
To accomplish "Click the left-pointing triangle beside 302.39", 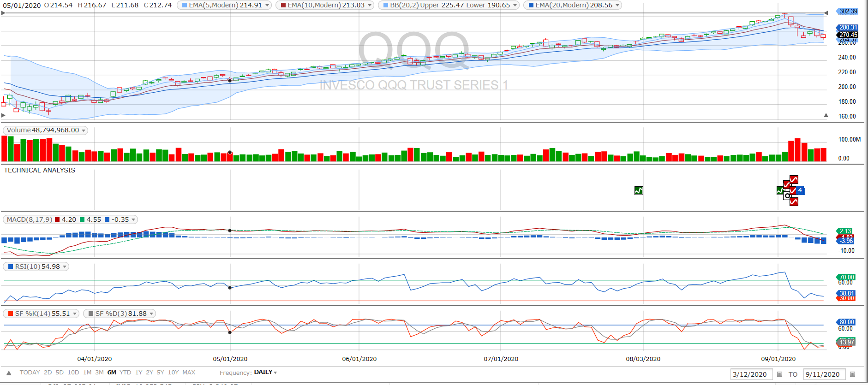I will click(826, 13).
